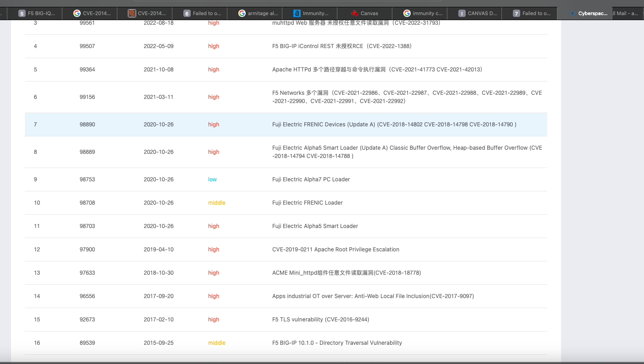Open the F5 TLS vulnerability CVE-2016-9244 entry
The image size is (644, 364).
(x=320, y=320)
